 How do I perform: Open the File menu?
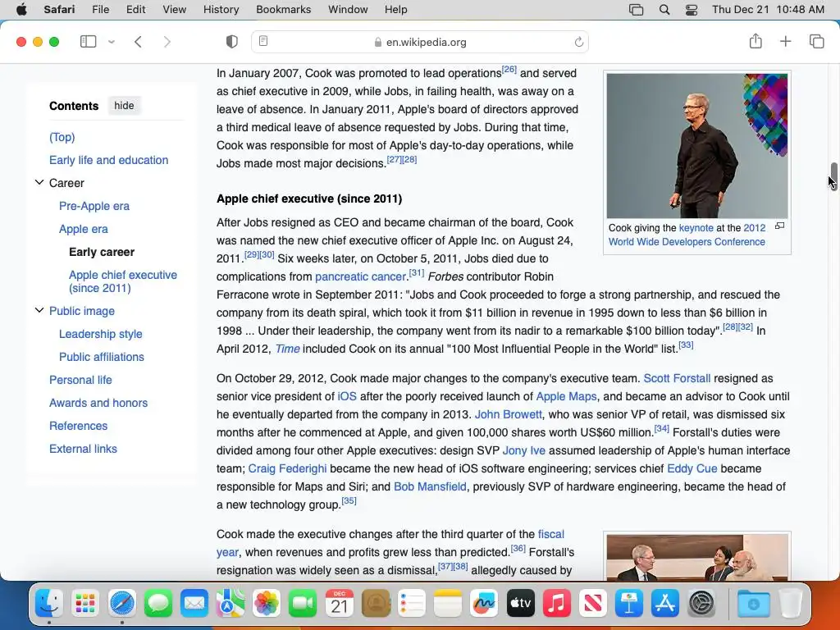pyautogui.click(x=101, y=9)
